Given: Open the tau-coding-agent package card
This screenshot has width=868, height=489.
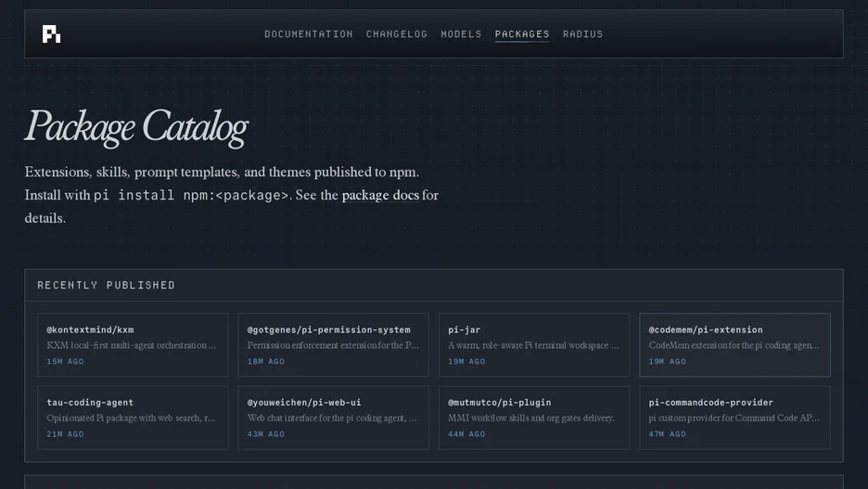Looking at the screenshot, I should click(133, 418).
